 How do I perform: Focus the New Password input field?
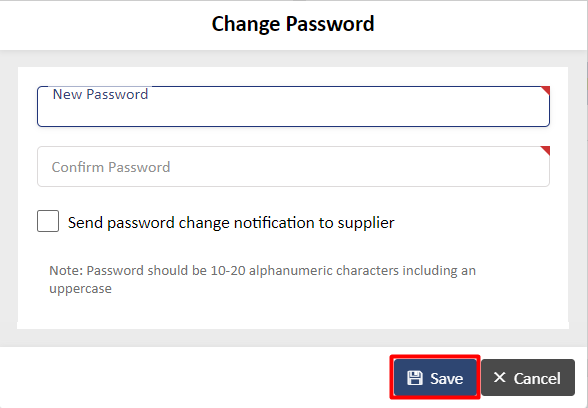(293, 106)
